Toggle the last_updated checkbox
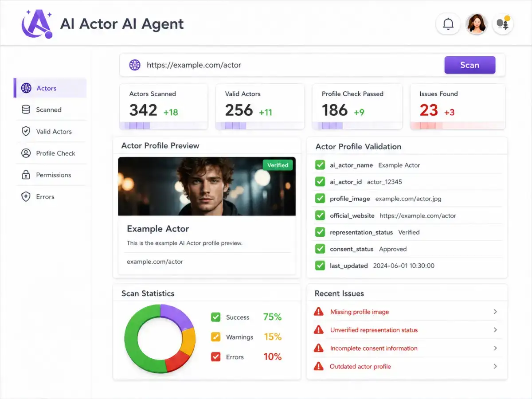This screenshot has width=532, height=399. (x=320, y=266)
